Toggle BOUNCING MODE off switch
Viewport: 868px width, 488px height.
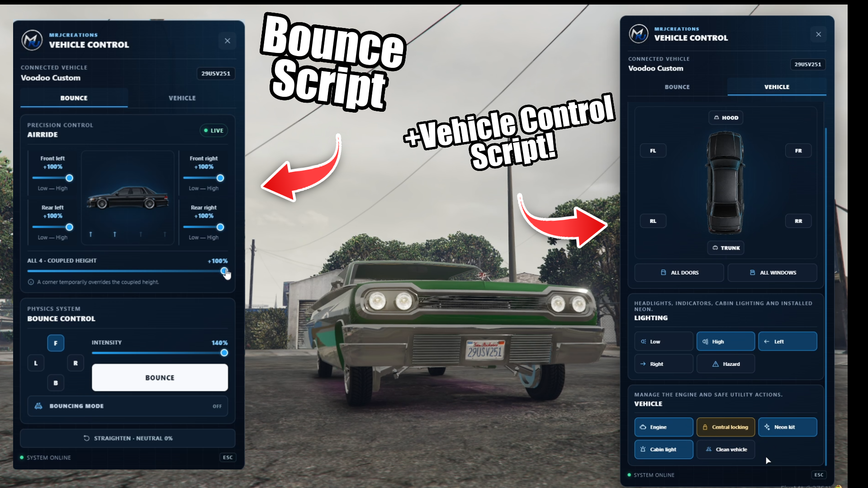pyautogui.click(x=128, y=406)
